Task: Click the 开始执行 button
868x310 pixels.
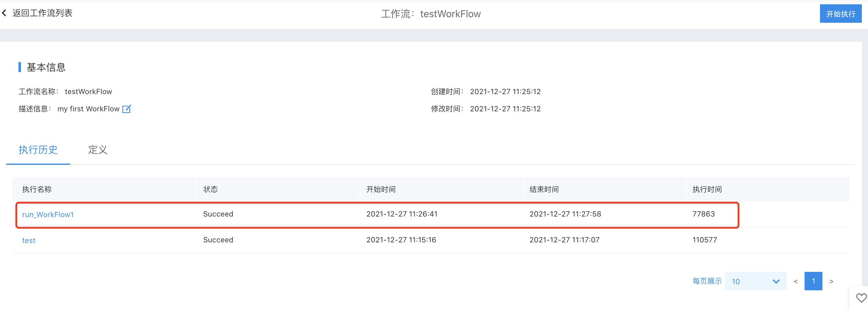Action: pyautogui.click(x=840, y=14)
